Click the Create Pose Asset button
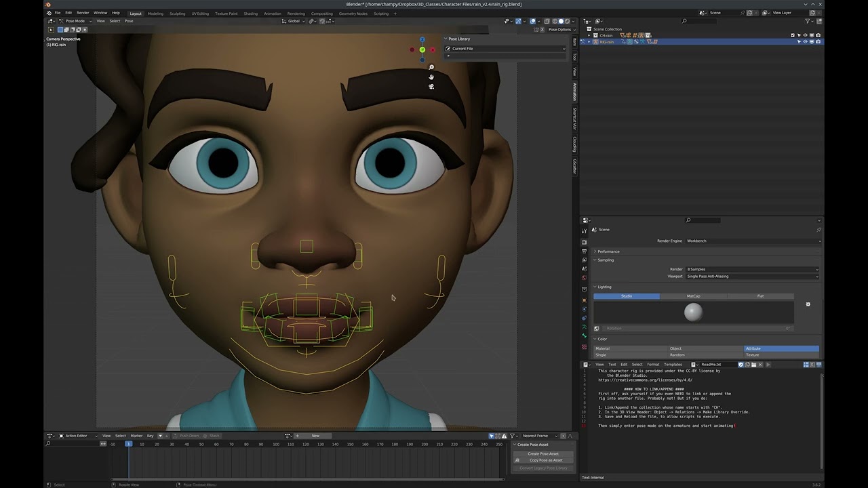868x488 pixels. tap(543, 453)
